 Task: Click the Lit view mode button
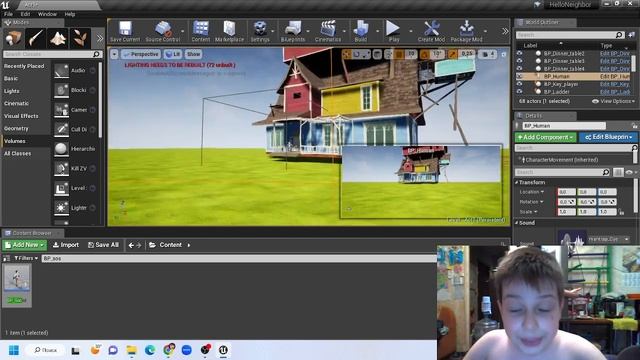click(x=173, y=54)
